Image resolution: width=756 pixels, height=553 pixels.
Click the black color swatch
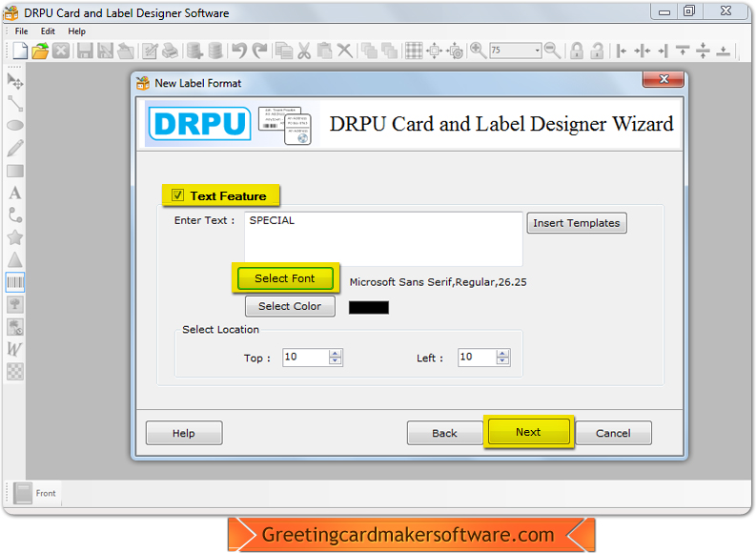click(368, 307)
